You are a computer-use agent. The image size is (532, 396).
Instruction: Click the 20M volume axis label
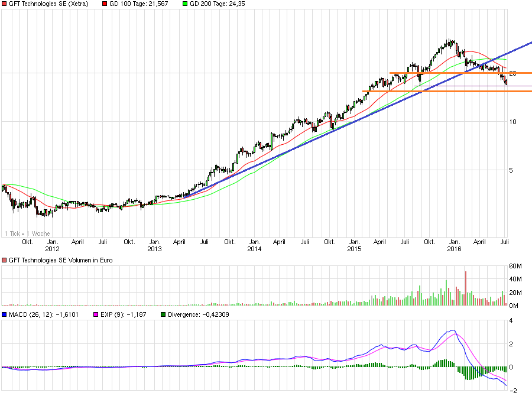click(515, 293)
